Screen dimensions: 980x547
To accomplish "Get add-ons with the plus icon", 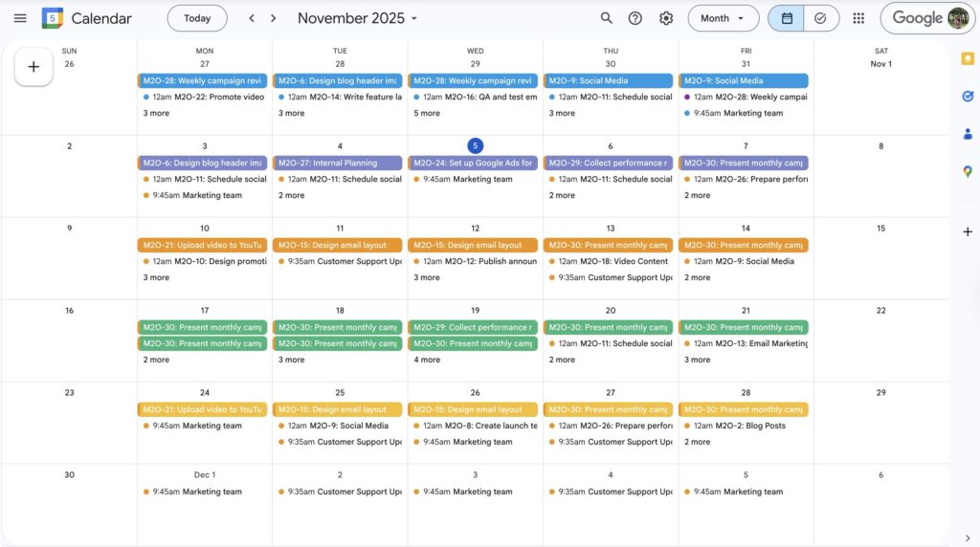I will pyautogui.click(x=968, y=231).
